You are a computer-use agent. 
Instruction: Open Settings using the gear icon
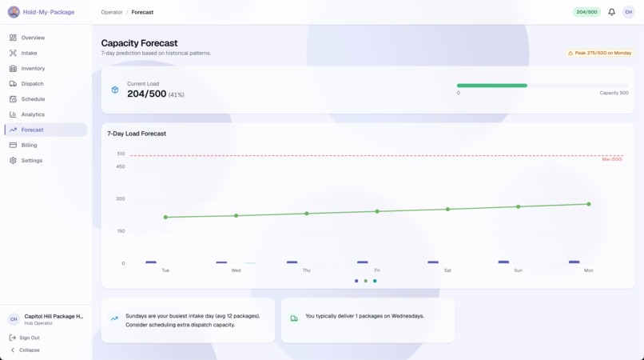coord(13,161)
